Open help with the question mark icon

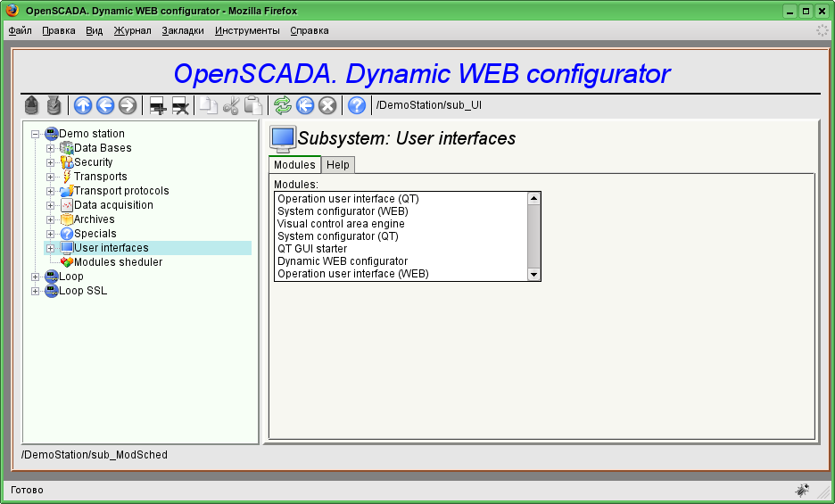click(356, 105)
